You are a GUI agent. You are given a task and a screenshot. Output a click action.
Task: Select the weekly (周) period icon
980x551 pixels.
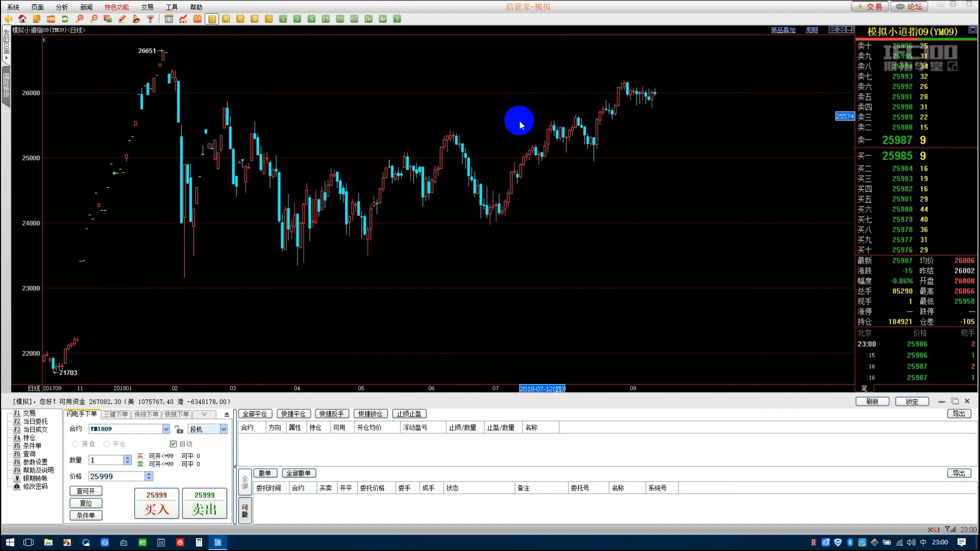coord(226,19)
